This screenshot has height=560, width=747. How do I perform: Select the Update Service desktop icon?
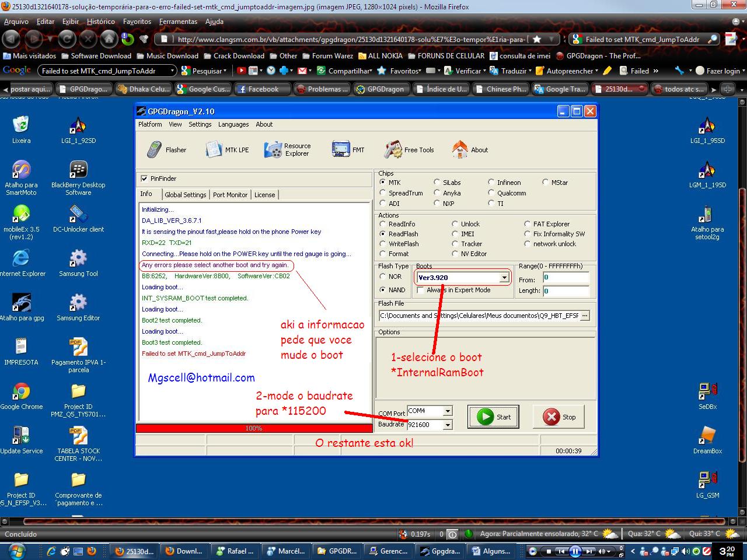pyautogui.click(x=21, y=440)
